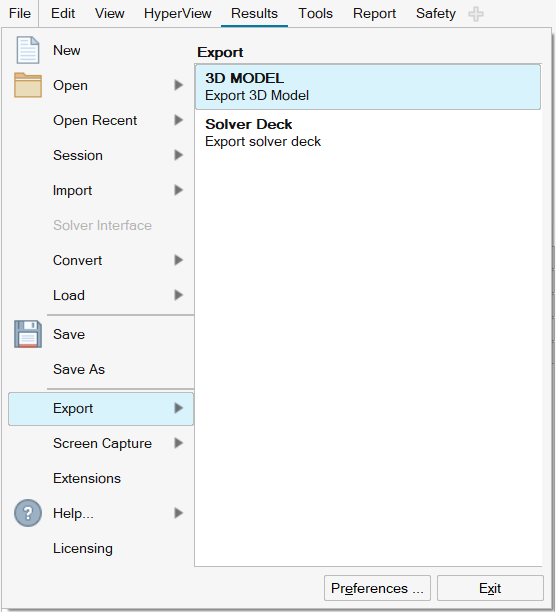The width and height of the screenshot is (556, 612).
Task: Expand the Open Recent submenu arrow
Action: 178,120
